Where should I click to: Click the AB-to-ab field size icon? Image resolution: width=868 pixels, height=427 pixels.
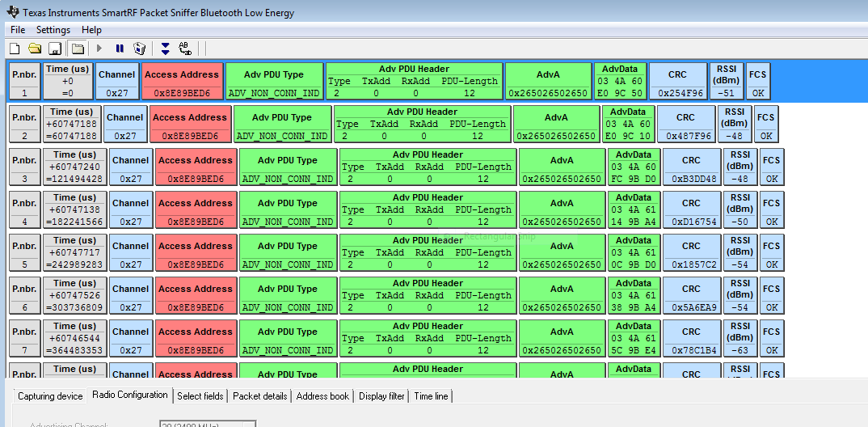point(185,49)
